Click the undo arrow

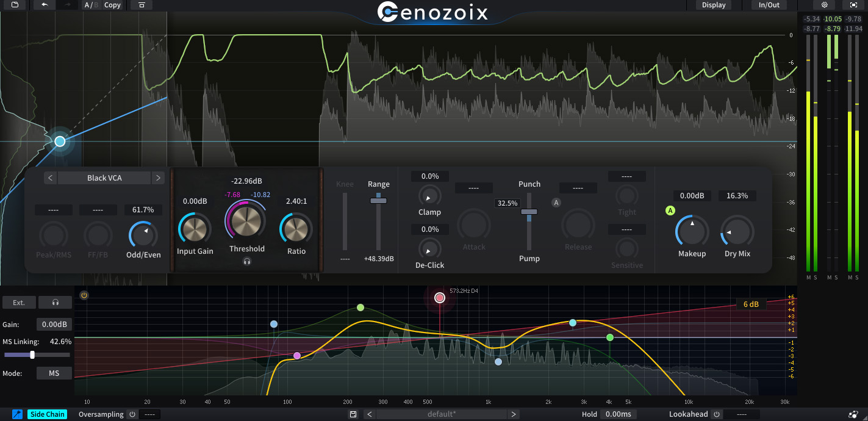pos(45,5)
